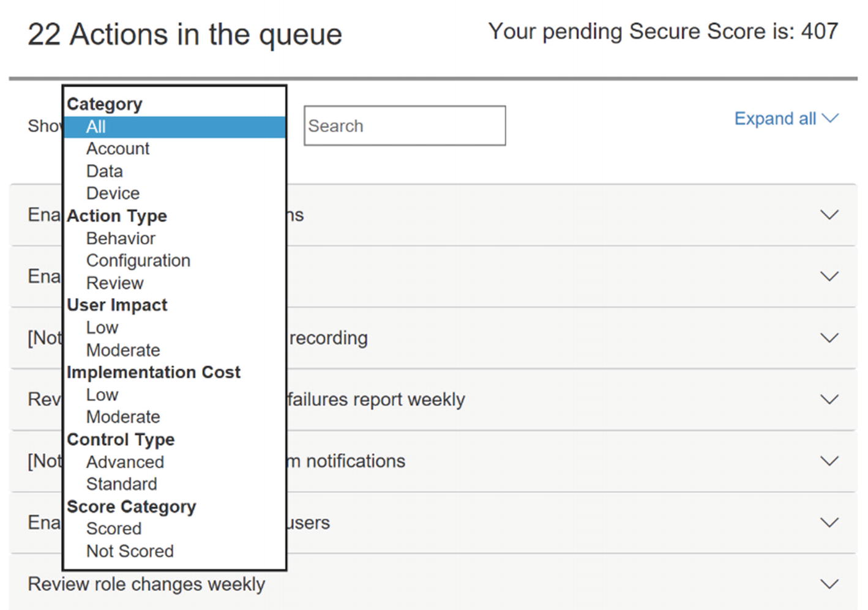Filter by Behavior action type

[121, 238]
